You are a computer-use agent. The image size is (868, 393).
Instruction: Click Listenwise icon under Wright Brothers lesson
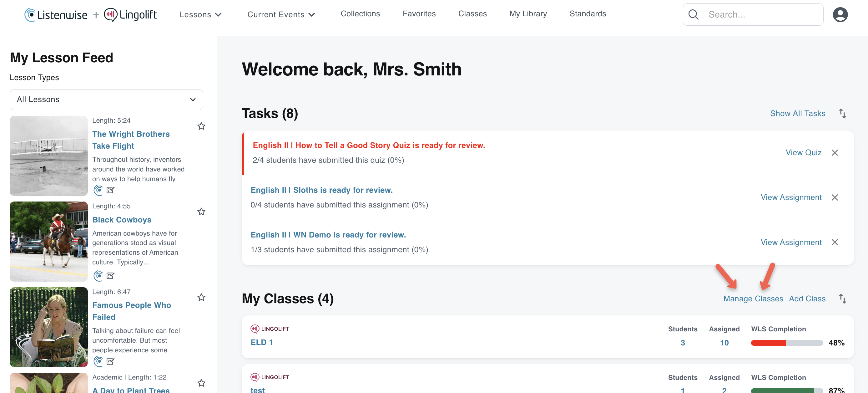pyautogui.click(x=98, y=190)
